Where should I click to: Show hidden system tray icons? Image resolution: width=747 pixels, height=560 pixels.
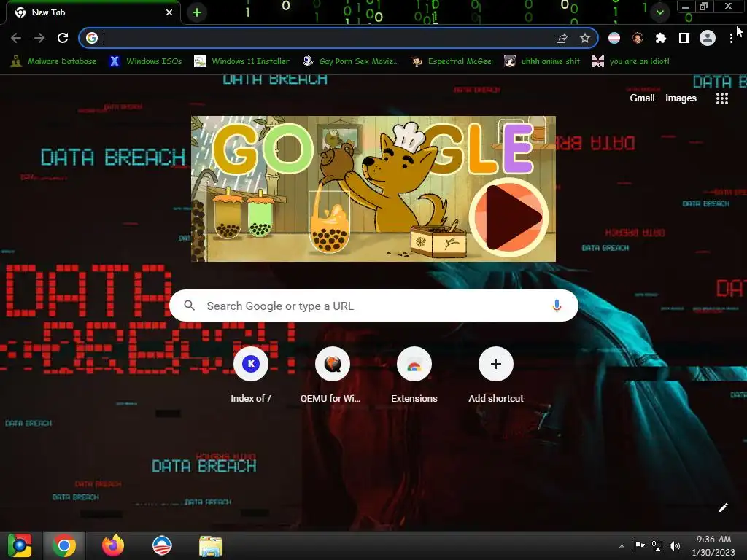pos(622,546)
